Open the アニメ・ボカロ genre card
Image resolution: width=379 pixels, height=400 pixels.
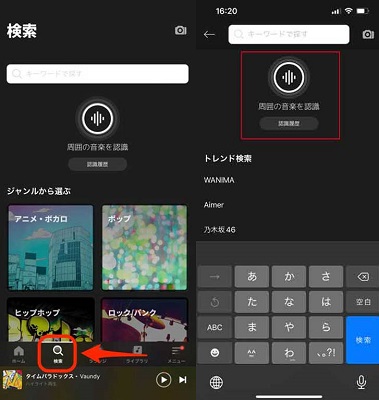tap(51, 248)
